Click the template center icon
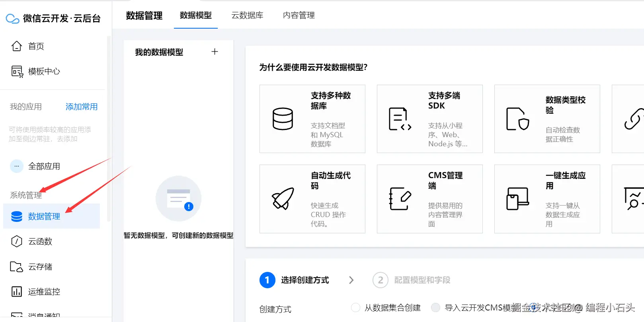 coord(17,72)
